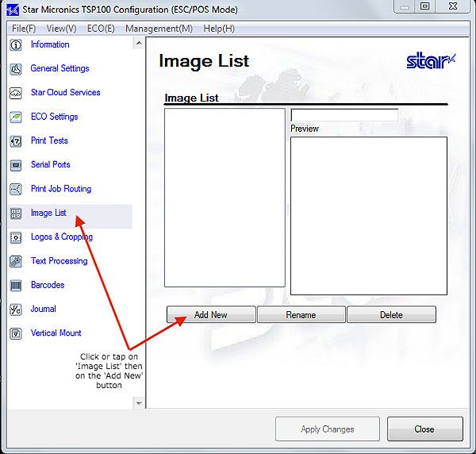The image size is (476, 454).
Task: Click the Apply Changes button
Action: click(328, 429)
